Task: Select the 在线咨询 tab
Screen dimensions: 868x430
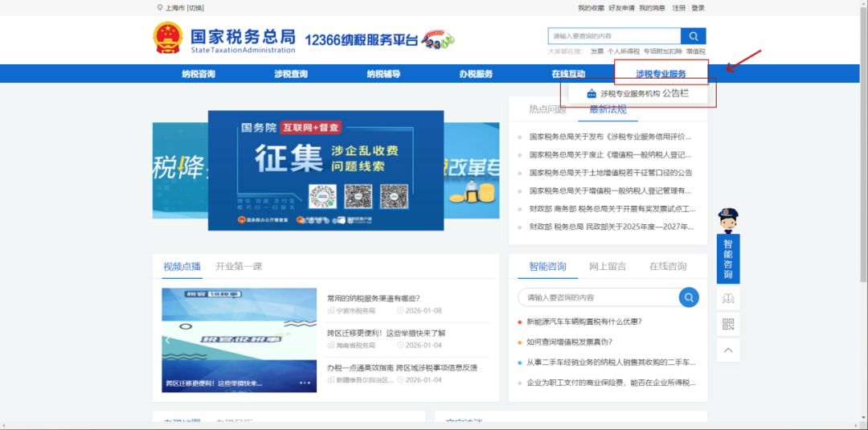Action: [668, 266]
